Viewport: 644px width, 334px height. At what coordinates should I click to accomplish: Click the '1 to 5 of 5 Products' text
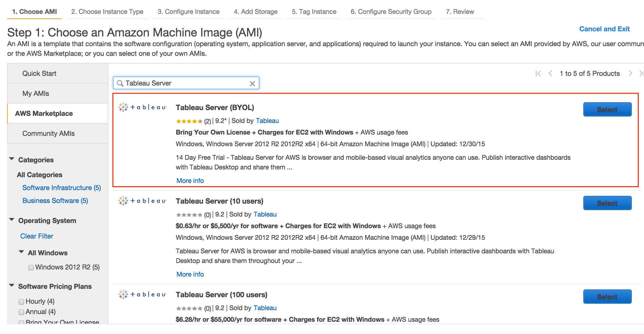click(589, 74)
